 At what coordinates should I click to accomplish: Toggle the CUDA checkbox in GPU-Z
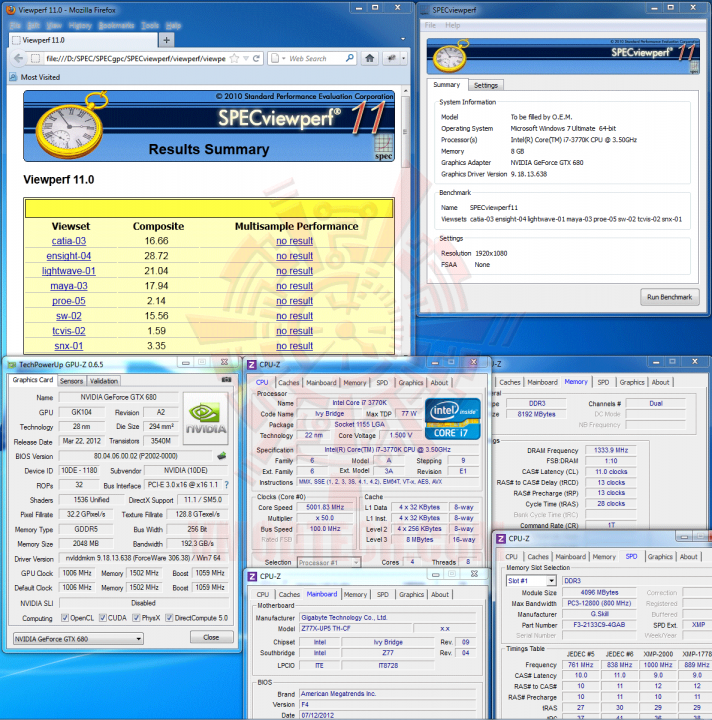pos(103,618)
